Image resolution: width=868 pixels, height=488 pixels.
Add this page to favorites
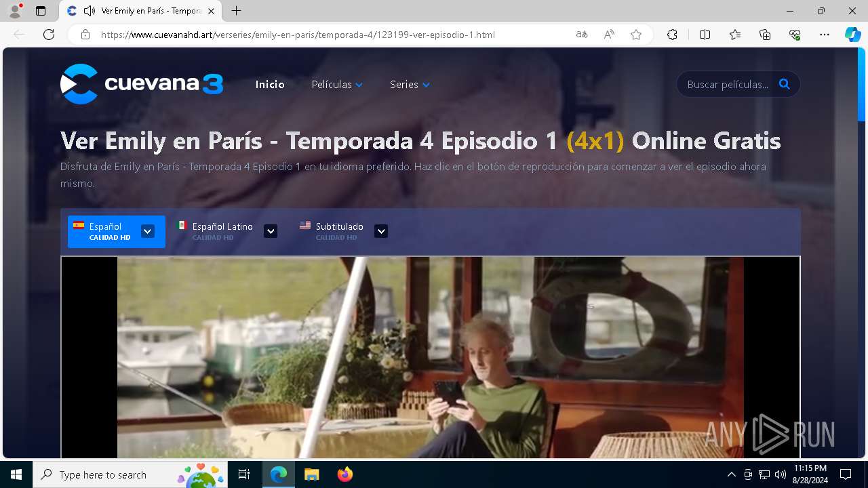pos(636,35)
